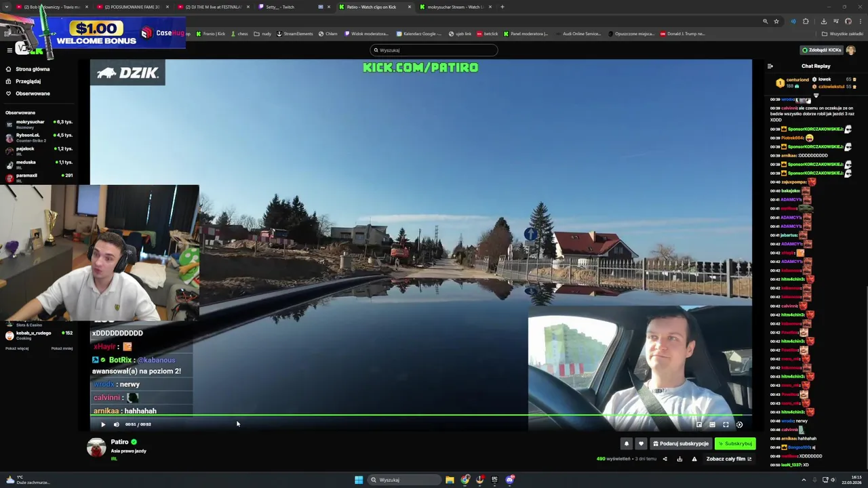Open Przeglądaj in sidebar
This screenshot has width=868, height=488.
28,81
